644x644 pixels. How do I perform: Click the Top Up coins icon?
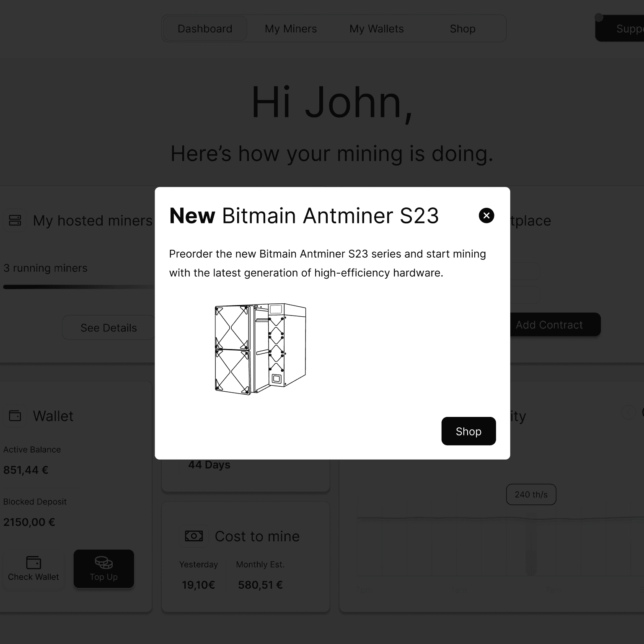tap(104, 562)
